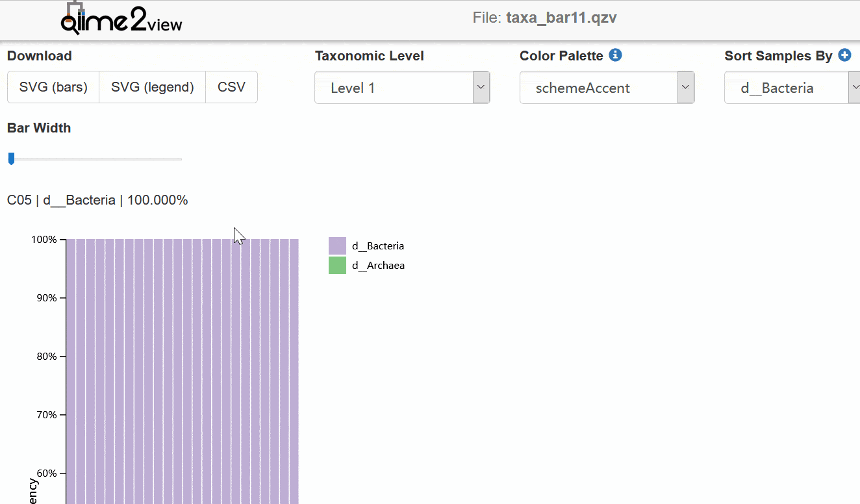Select the d__Archaea legend label
The width and height of the screenshot is (860, 504).
pos(378,266)
